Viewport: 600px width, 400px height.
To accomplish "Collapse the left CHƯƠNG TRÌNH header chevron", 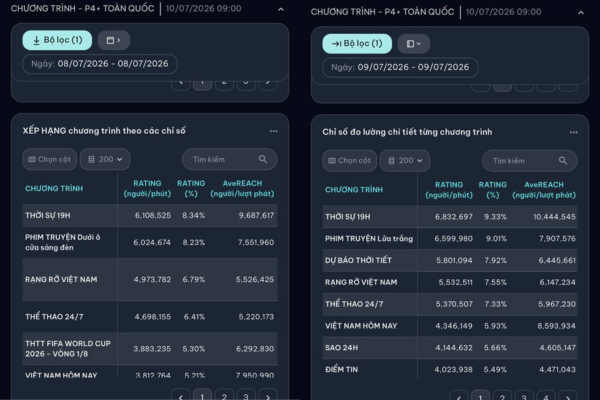I will tap(281, 9).
